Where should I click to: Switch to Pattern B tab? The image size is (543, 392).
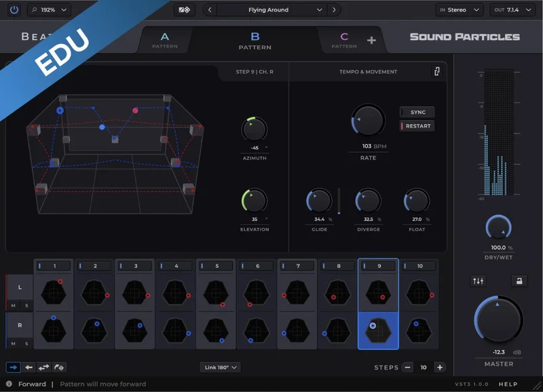255,40
